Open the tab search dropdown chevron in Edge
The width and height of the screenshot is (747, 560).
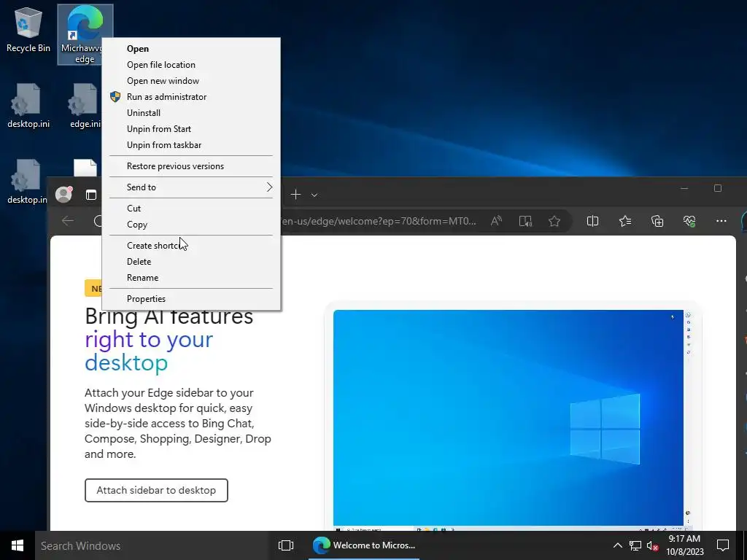click(x=314, y=195)
